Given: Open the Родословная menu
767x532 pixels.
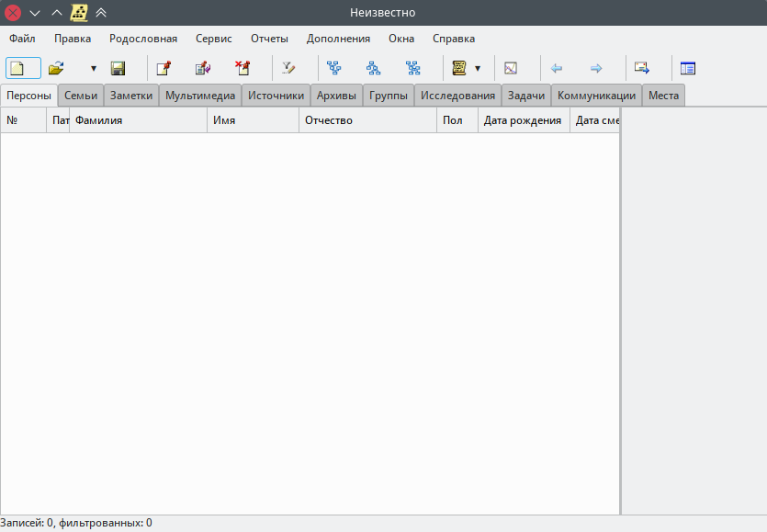Looking at the screenshot, I should [x=143, y=39].
